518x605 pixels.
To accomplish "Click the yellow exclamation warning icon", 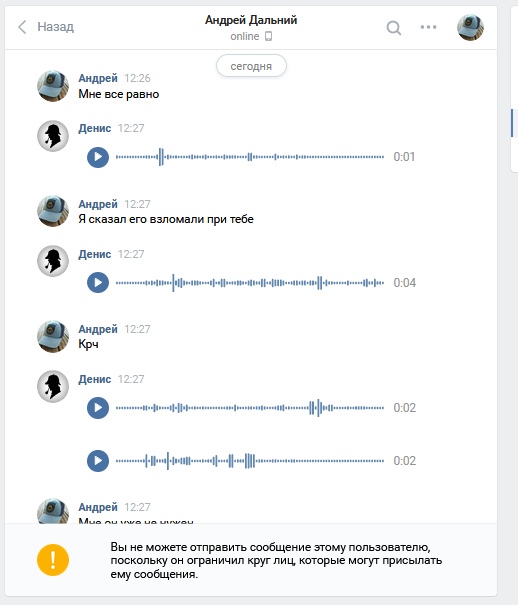I will click(53, 560).
